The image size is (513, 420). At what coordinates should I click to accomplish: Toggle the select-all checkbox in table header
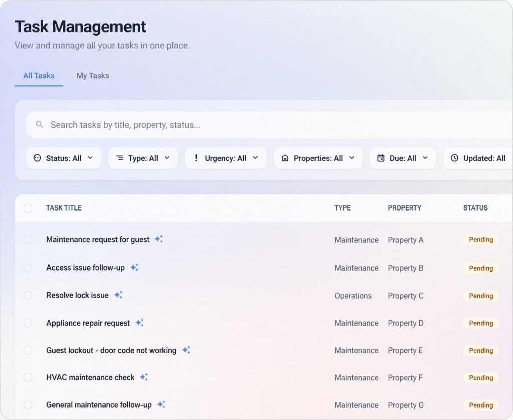(28, 208)
